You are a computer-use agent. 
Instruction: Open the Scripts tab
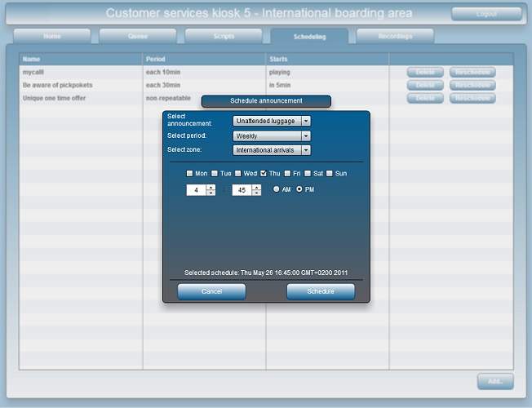[x=223, y=36]
